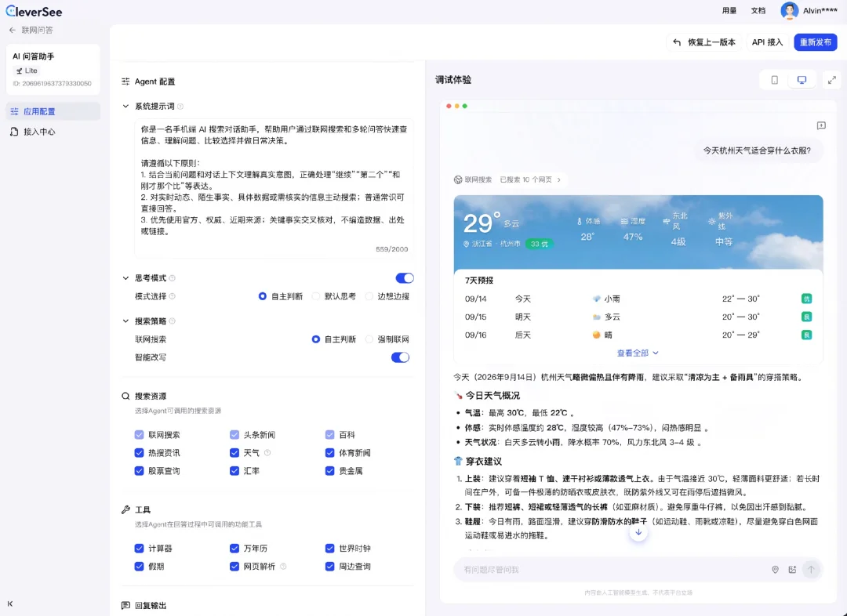Click the 工具 wrench icon

point(125,509)
